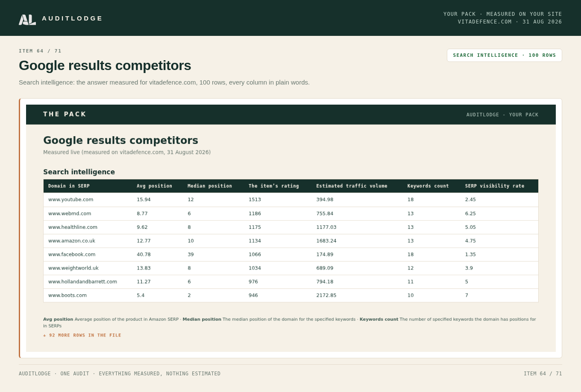The height and width of the screenshot is (392, 581).
Task: Click the www.facebook.com domain cell
Action: point(72,255)
